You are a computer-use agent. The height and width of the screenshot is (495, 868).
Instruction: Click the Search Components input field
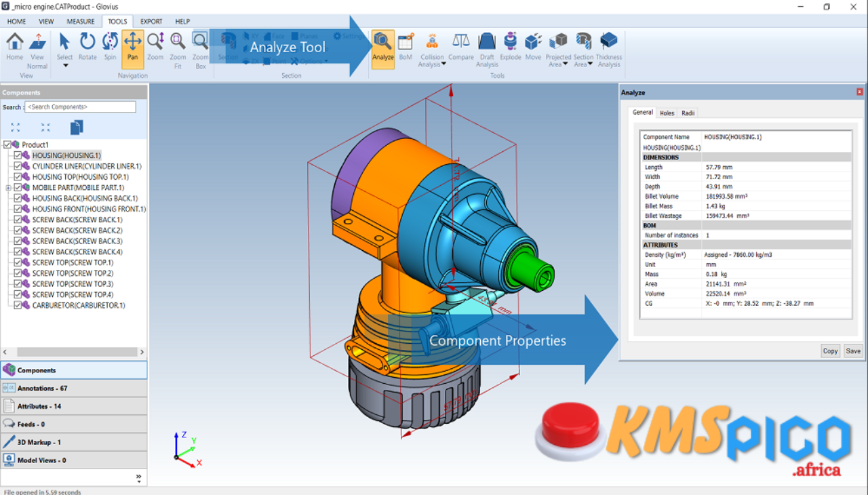tap(81, 107)
